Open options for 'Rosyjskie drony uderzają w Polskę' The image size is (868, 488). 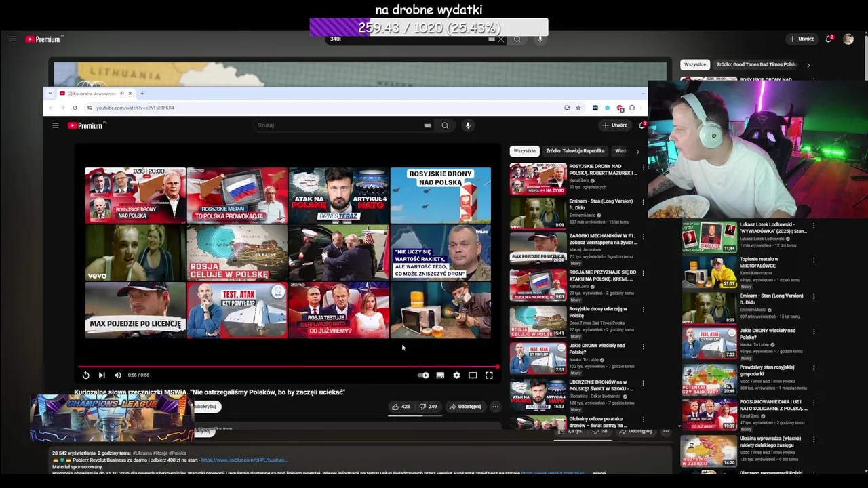coord(643,310)
